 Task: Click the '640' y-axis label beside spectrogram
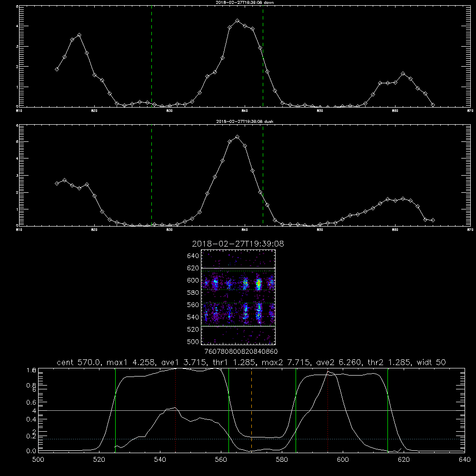193,256
